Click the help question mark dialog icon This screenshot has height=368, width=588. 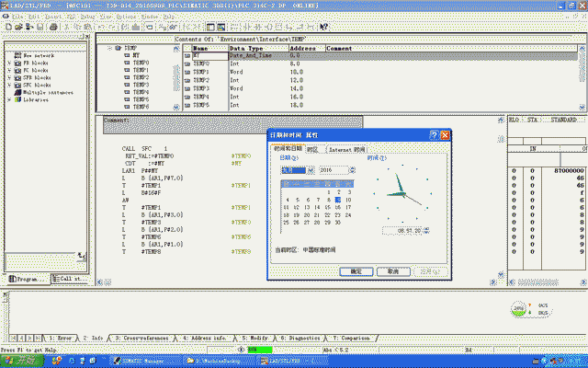tap(433, 135)
